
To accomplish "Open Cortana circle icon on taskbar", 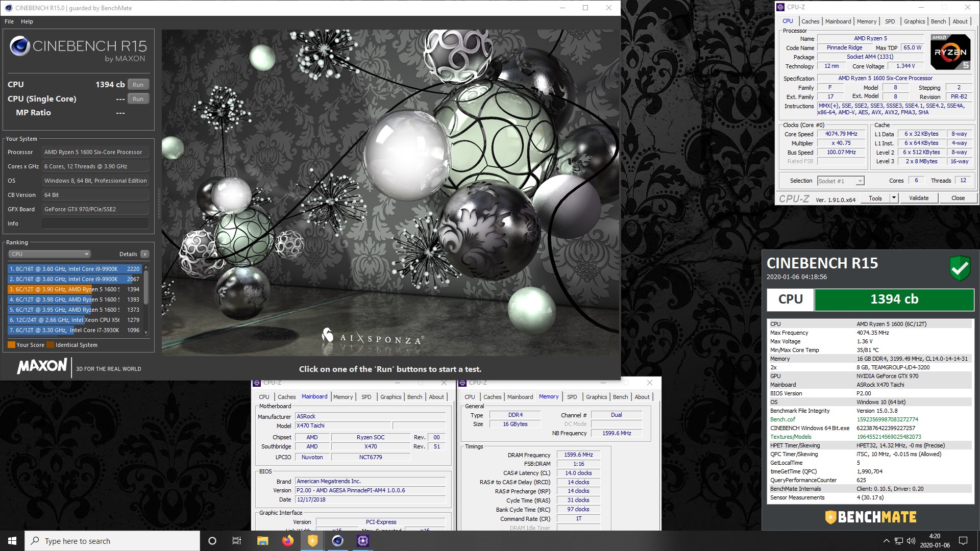I will (212, 541).
